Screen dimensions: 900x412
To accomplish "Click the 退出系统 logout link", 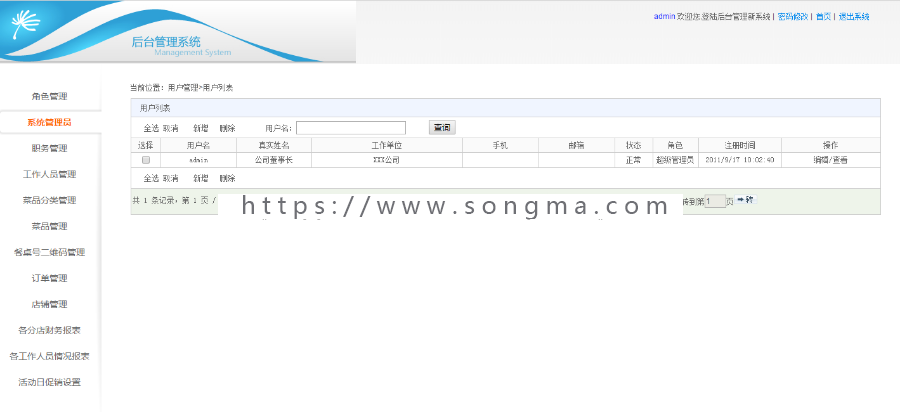I will (854, 17).
